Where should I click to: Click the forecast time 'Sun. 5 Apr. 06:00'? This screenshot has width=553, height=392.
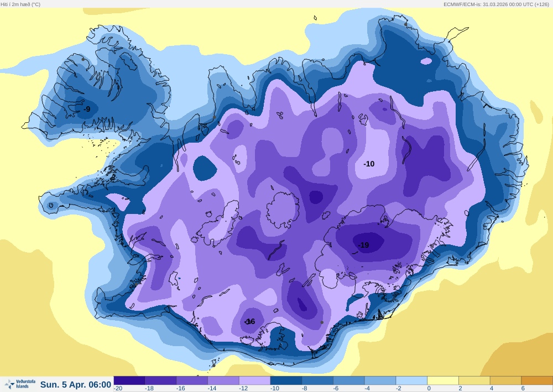pos(76,385)
